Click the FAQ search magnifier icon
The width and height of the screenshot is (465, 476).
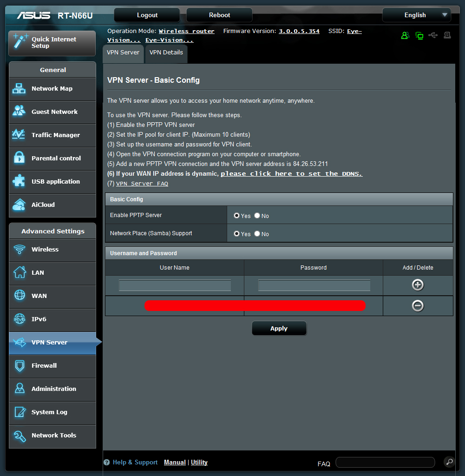pyautogui.click(x=449, y=462)
